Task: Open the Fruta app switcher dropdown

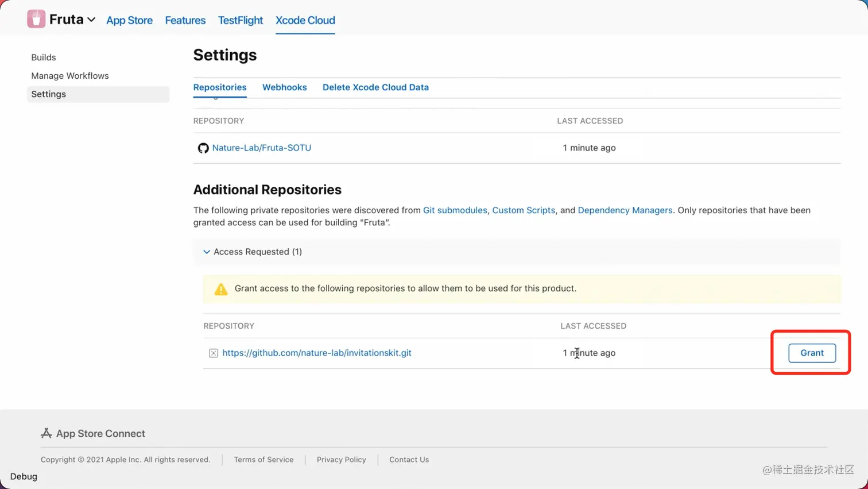Action: click(91, 20)
